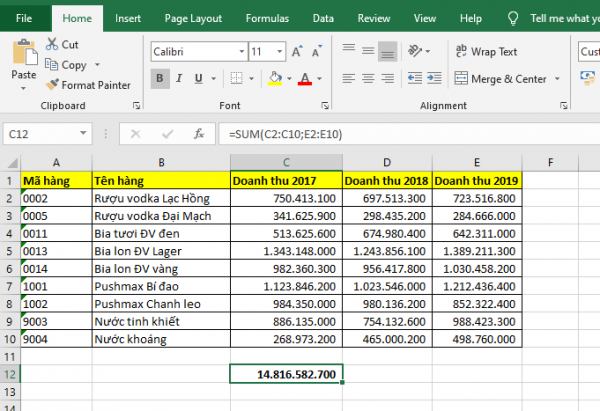Switch to the Formulas ribbon tab
The image size is (600, 411).
pos(268,18)
